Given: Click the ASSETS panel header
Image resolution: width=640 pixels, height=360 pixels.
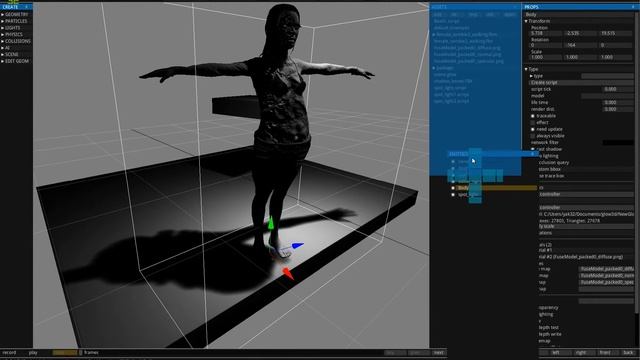Looking at the screenshot, I should click(x=476, y=7).
